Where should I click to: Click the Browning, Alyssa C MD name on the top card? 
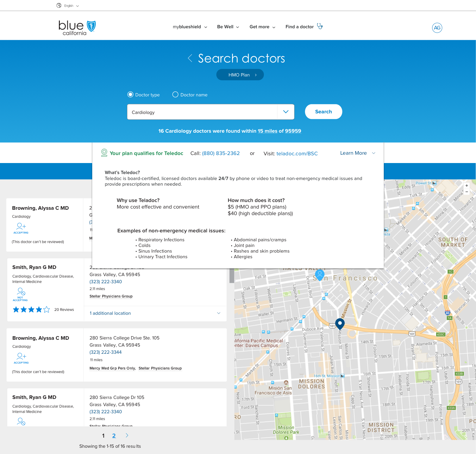pos(40,208)
